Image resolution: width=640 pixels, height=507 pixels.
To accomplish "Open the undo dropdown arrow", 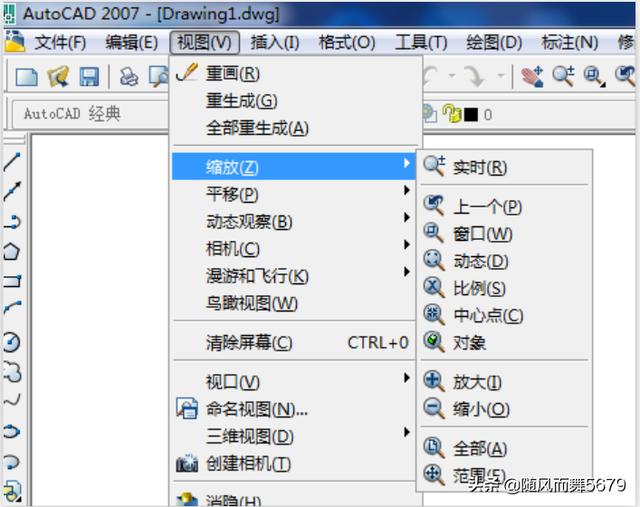I will tap(452, 75).
